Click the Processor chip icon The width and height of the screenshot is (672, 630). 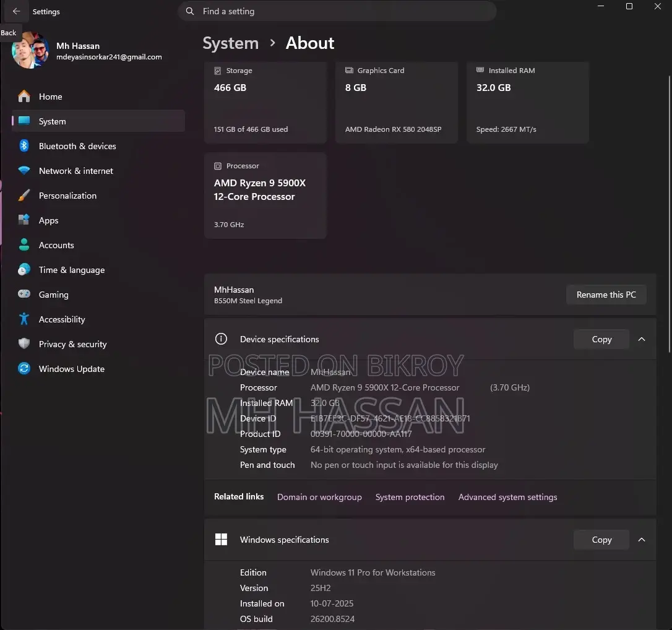pyautogui.click(x=218, y=166)
